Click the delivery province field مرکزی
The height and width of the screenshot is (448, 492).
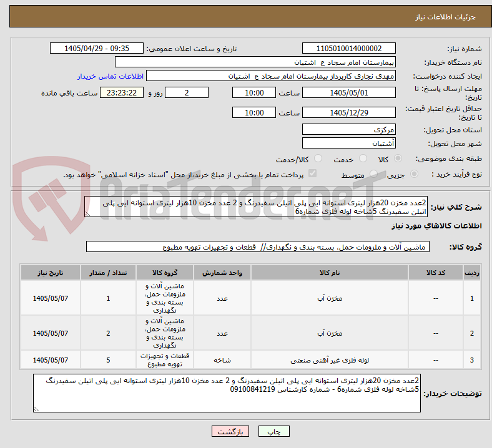tap(349, 129)
